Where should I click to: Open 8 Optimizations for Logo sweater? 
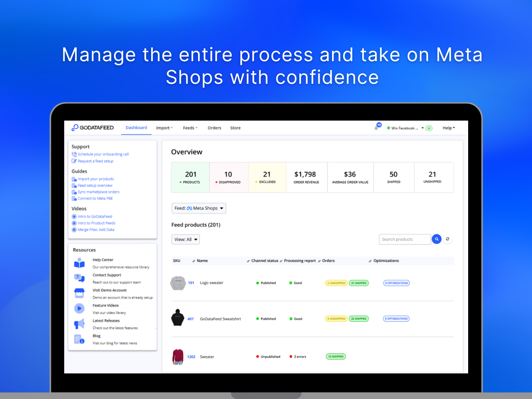(x=396, y=283)
